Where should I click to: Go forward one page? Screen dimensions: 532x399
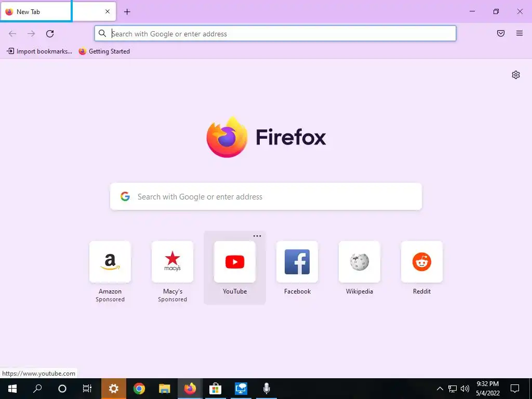click(31, 34)
